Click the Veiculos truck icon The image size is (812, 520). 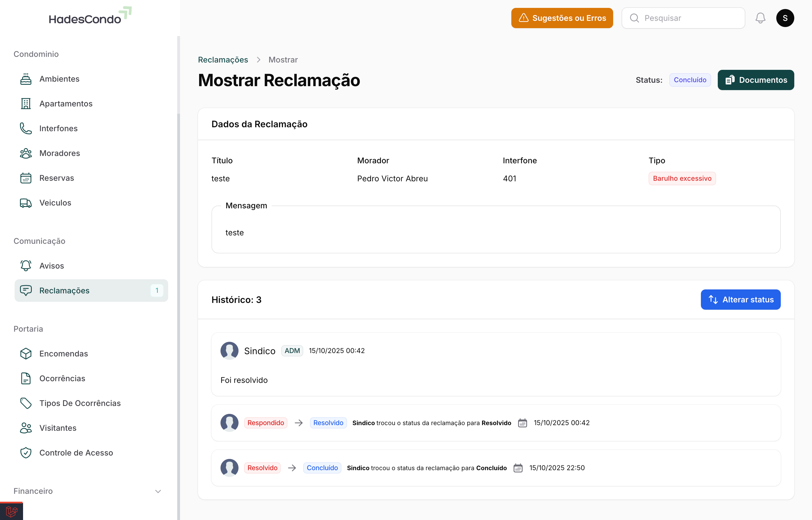[x=26, y=203]
